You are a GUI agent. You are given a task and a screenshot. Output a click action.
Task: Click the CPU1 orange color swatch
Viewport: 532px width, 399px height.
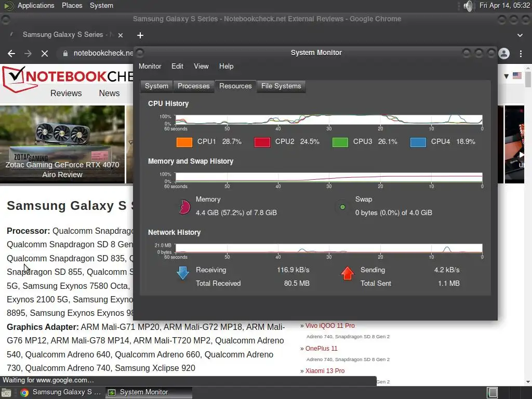coord(184,142)
